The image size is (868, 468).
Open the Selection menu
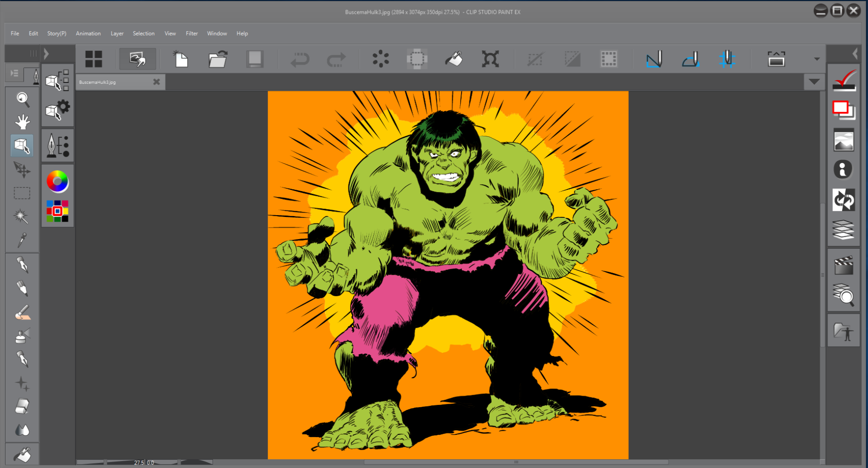coord(144,34)
